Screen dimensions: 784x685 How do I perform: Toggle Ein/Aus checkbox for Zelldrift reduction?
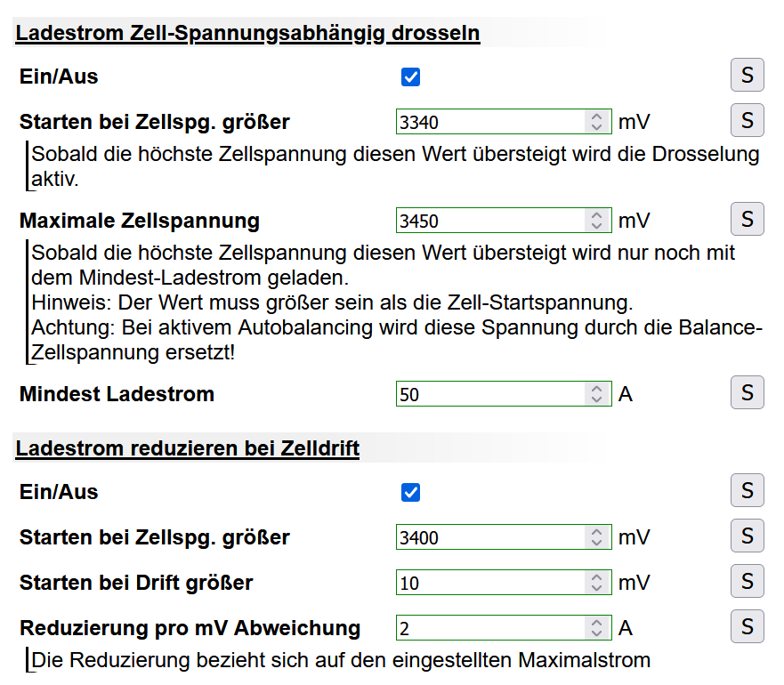pos(410,493)
